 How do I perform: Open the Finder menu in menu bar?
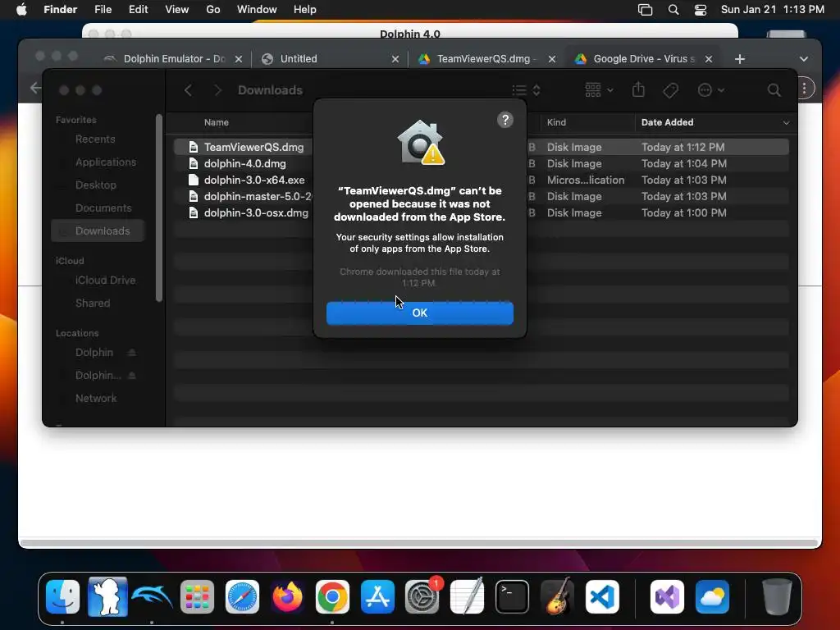coord(60,10)
